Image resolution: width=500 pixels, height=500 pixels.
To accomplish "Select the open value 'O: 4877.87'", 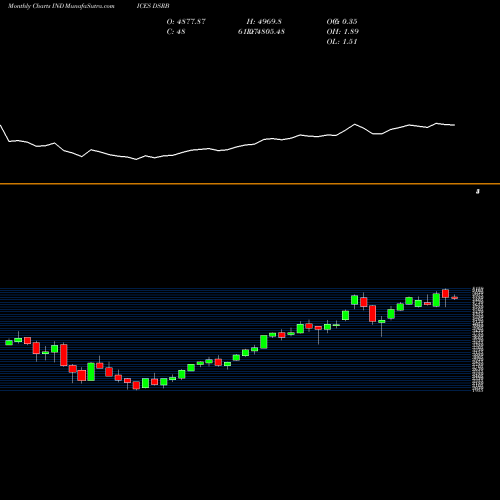I will click(x=186, y=22).
